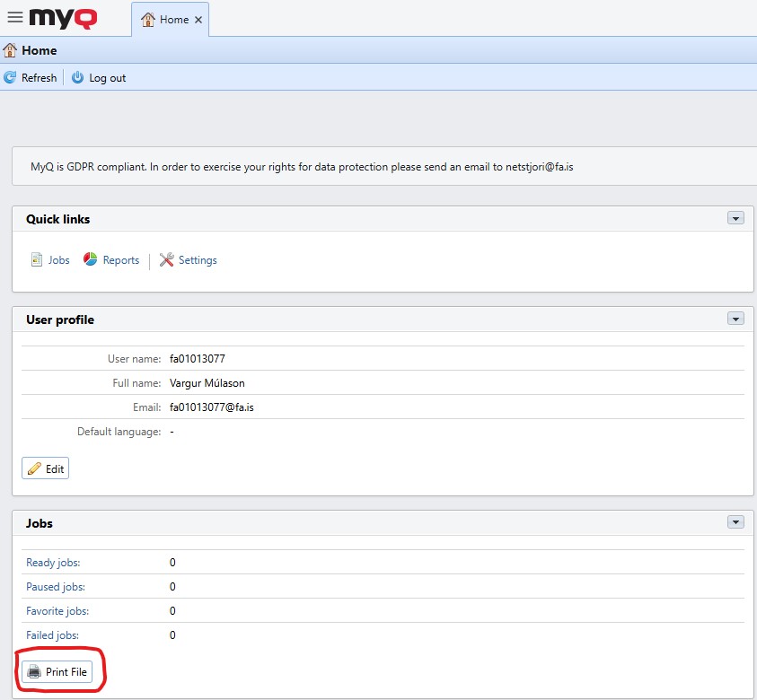Image resolution: width=757 pixels, height=700 pixels.
Task: Click the house icon in Home tab
Action: pos(149,20)
